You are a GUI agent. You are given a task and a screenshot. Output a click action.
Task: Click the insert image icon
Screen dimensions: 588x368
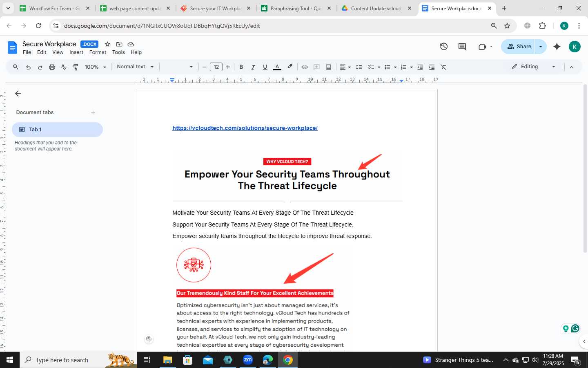[328, 67]
